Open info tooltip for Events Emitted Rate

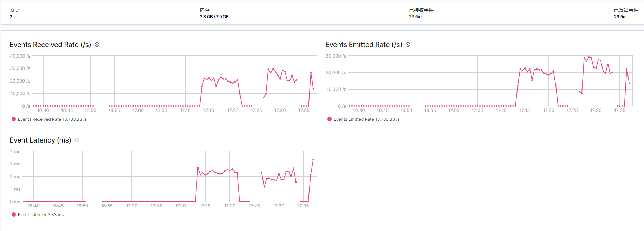[x=408, y=45]
